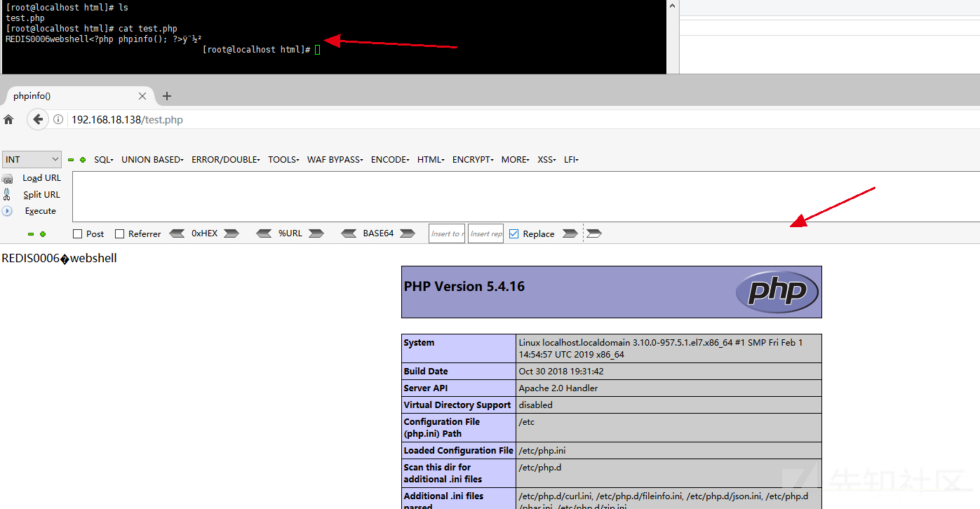Click the green plus left of Post
The height and width of the screenshot is (509, 980).
(x=43, y=234)
